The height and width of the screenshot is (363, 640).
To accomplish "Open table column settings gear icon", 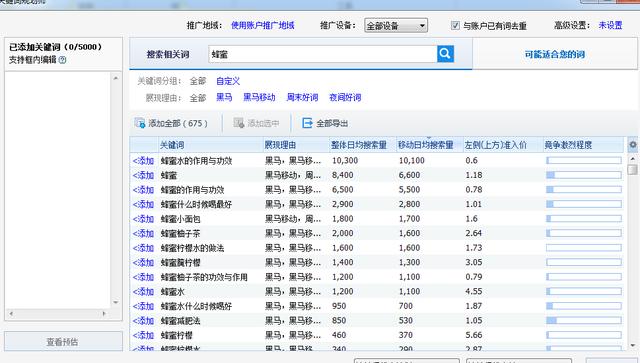I will (632, 145).
